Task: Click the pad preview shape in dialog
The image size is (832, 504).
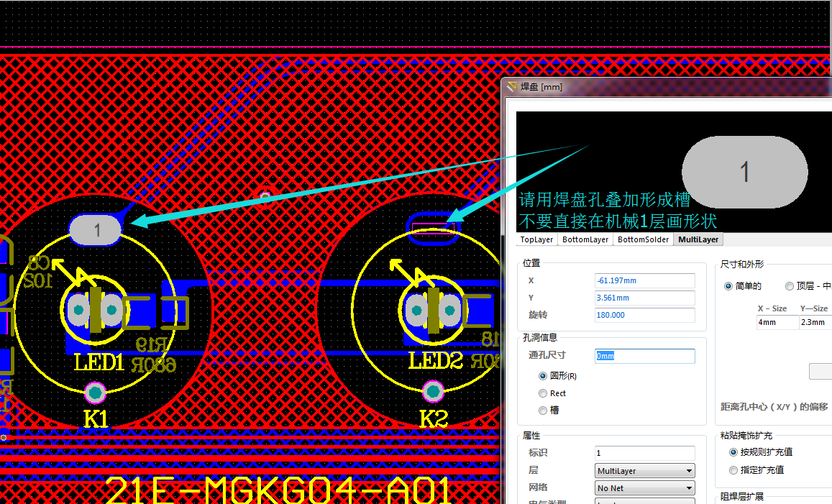Action: tap(744, 172)
